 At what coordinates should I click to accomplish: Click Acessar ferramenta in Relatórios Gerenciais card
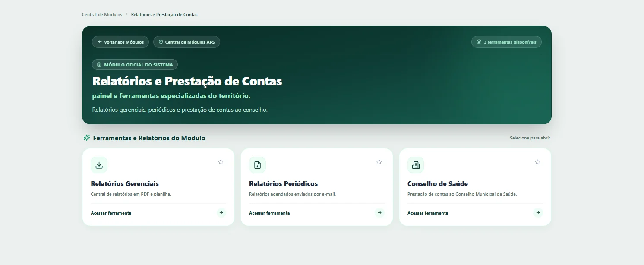point(111,213)
